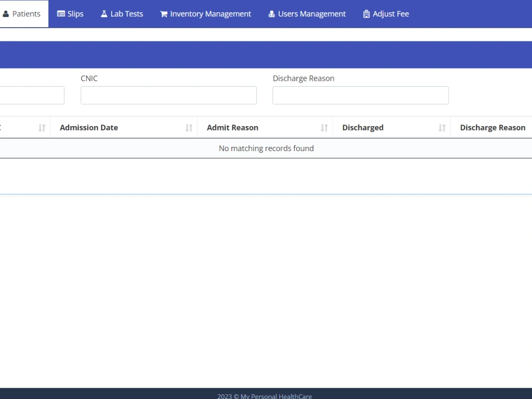This screenshot has height=399, width=532.
Task: Click the Inventory shopping cart icon
Action: pos(164,14)
